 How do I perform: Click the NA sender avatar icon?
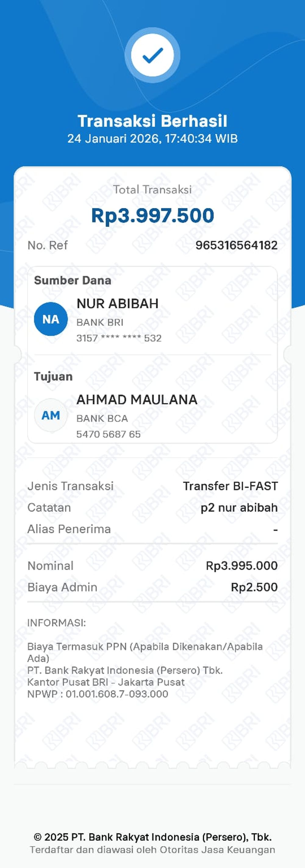coord(51,319)
